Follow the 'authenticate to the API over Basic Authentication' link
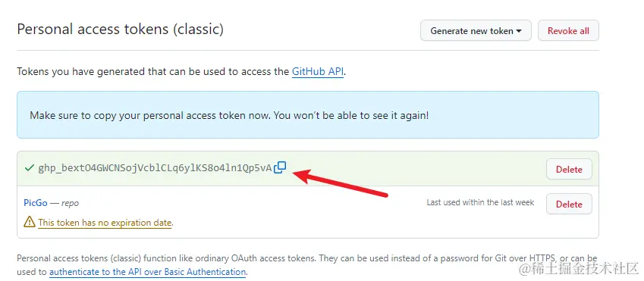Viewport: 644px width, 281px height. [147, 272]
